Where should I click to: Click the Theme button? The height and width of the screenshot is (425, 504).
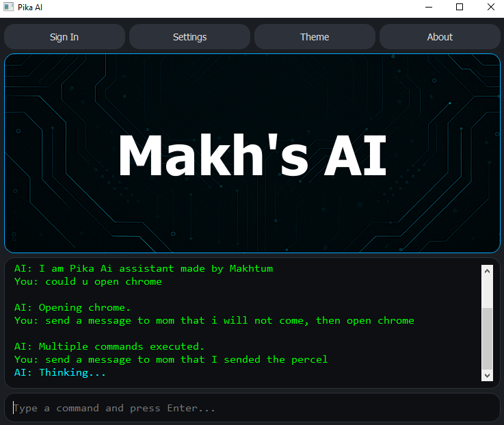[x=315, y=37]
